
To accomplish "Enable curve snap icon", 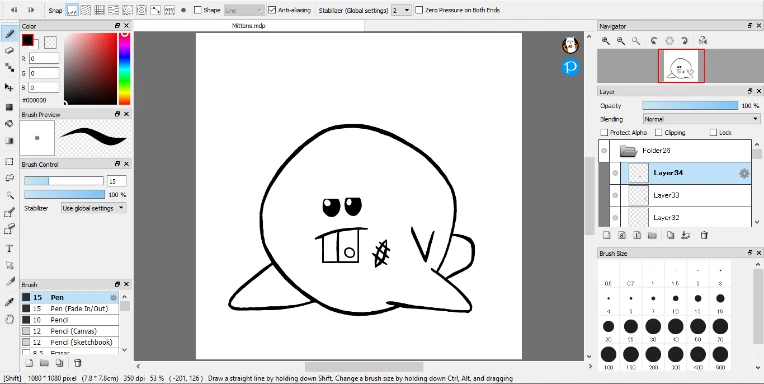I will pos(155,10).
